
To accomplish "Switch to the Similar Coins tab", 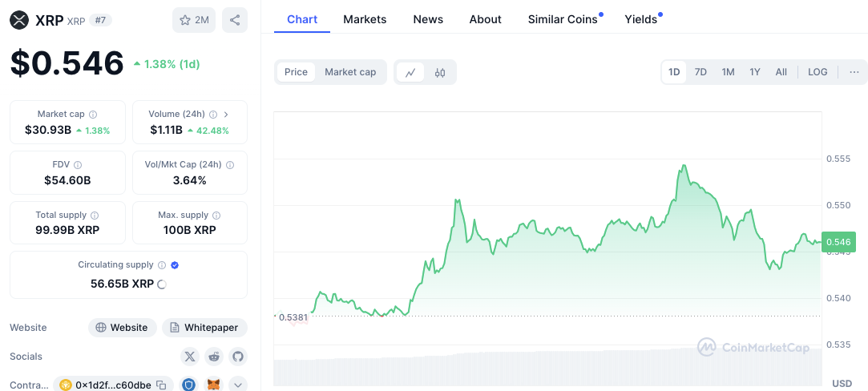I will 563,19.
